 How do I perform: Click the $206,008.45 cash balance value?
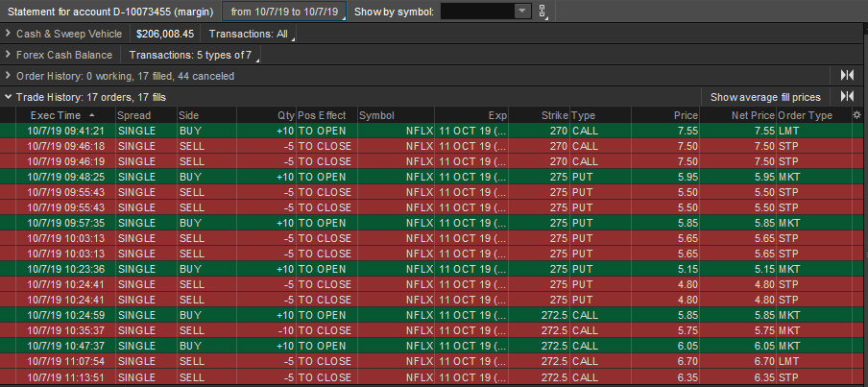point(165,34)
